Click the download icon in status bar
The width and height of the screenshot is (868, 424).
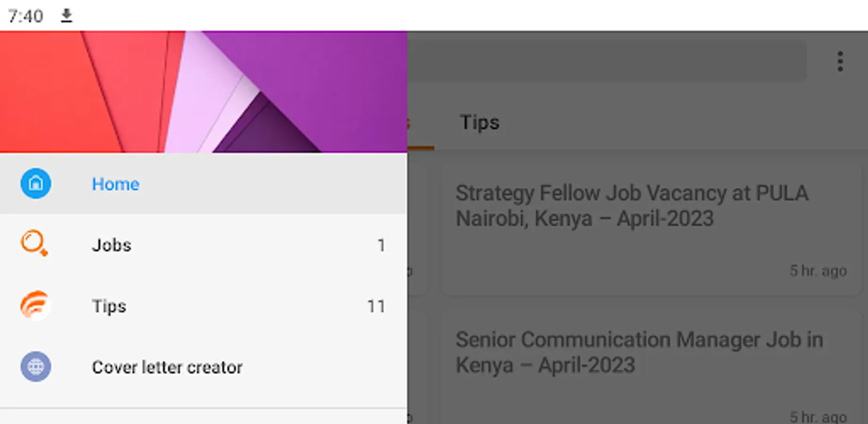point(66,16)
